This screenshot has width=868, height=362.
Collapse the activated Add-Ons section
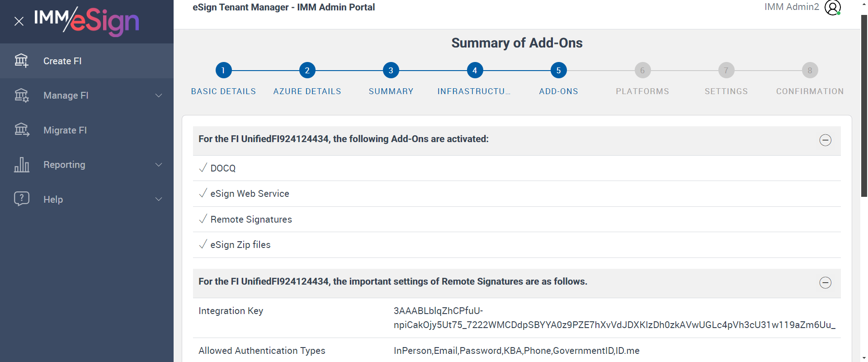tap(825, 140)
